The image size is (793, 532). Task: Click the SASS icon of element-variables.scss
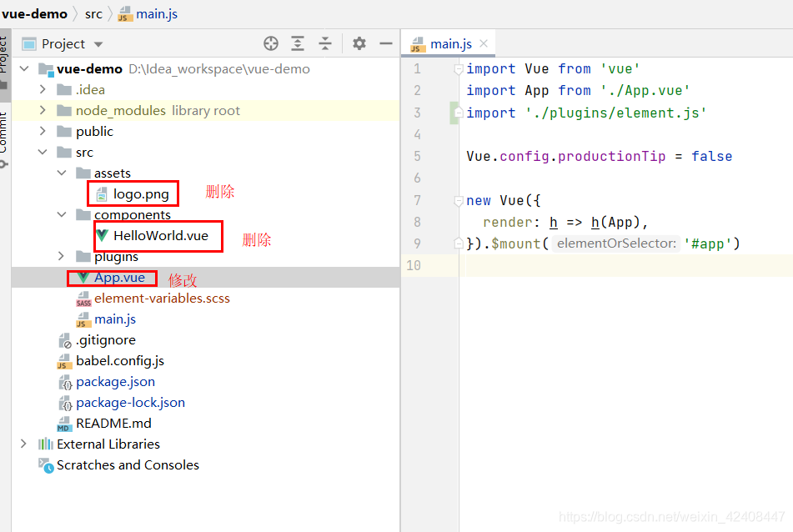(x=83, y=299)
